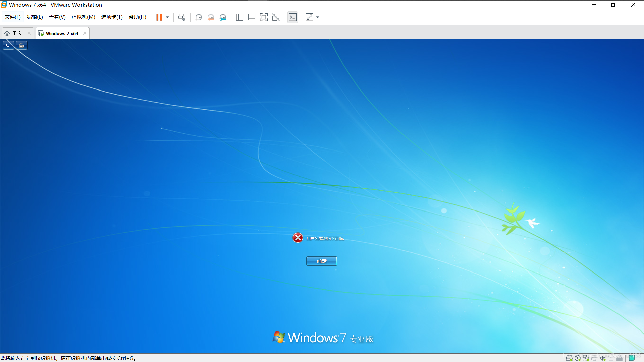
Task: Toggle the console view button
Action: [292, 17]
